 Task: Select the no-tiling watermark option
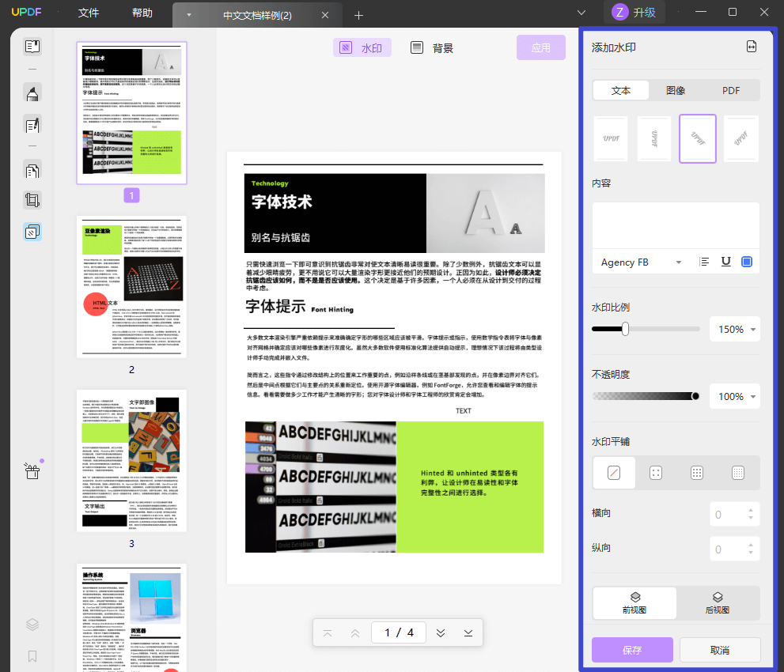click(614, 473)
